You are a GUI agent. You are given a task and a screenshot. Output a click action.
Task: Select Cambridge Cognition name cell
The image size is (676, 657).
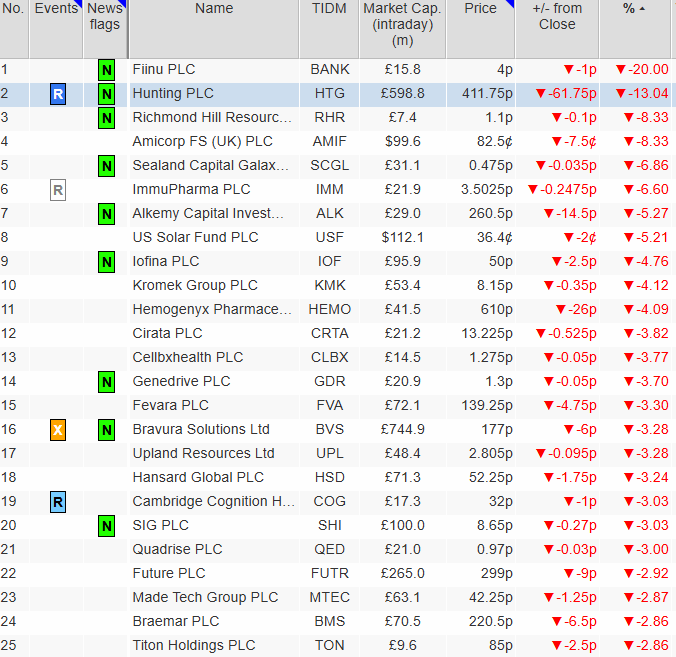point(214,501)
